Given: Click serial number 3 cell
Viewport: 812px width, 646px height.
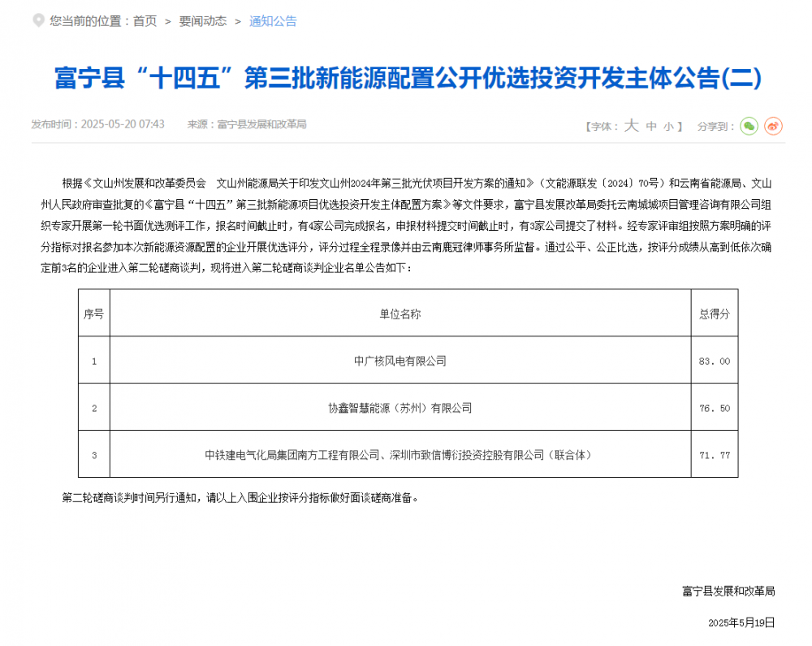Looking at the screenshot, I should (x=93, y=455).
